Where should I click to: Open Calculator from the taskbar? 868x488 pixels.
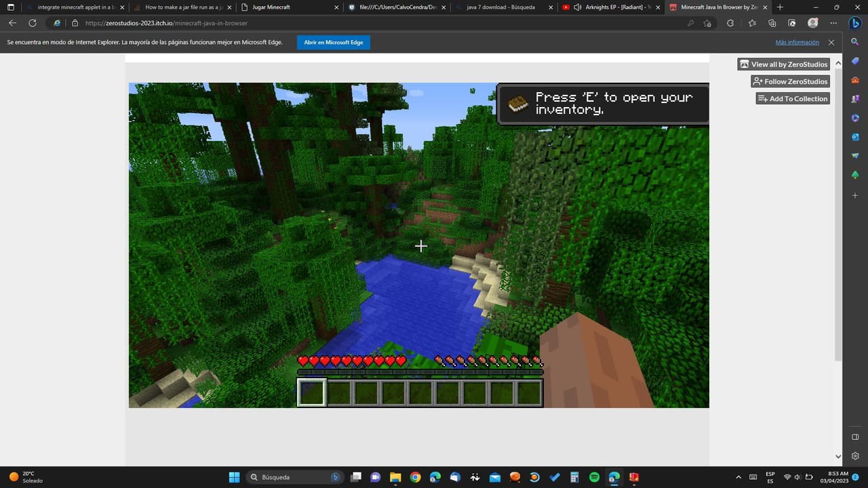tap(574, 477)
